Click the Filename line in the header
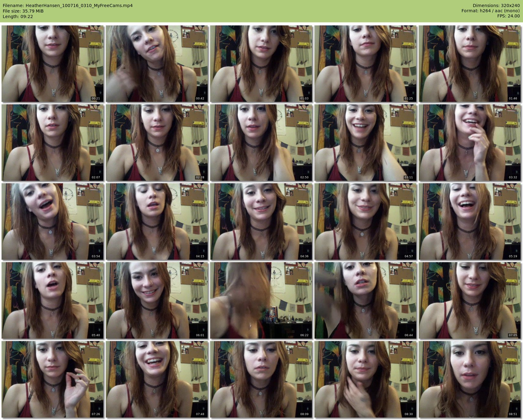Screen dimensions: 523x420 [x=68, y=6]
